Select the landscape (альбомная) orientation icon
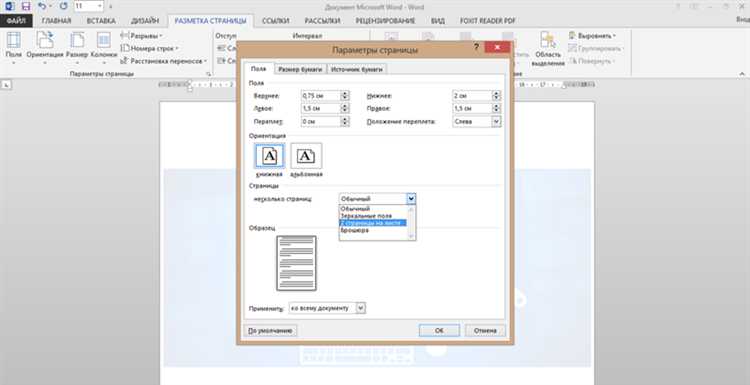This screenshot has height=385, width=750. pyautogui.click(x=306, y=155)
